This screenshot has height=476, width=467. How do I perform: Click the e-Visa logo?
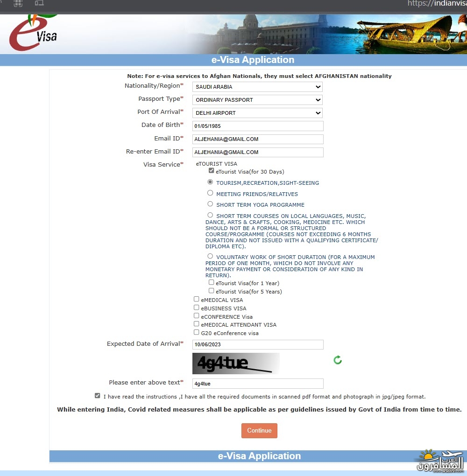[x=33, y=33]
